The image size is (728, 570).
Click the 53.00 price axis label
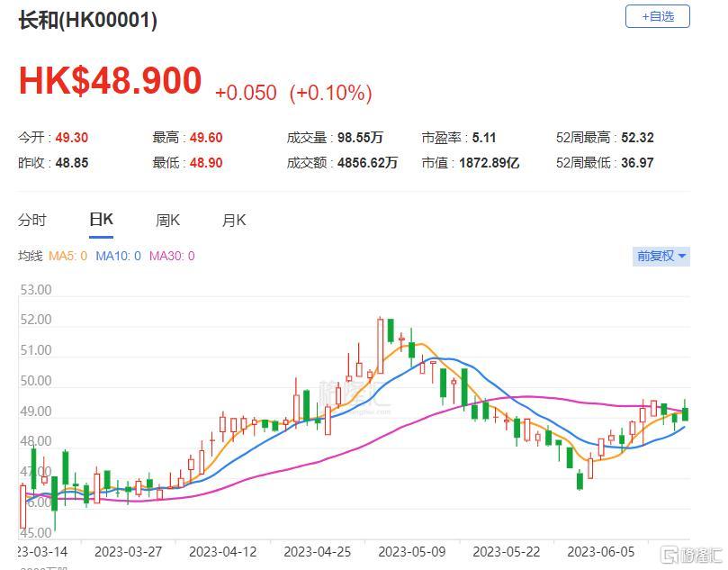pyautogui.click(x=36, y=290)
